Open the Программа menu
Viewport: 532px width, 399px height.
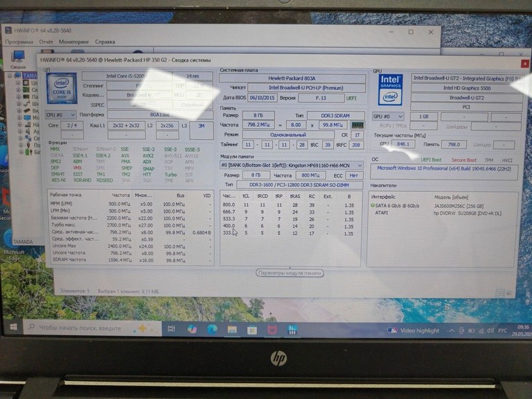pos(19,42)
